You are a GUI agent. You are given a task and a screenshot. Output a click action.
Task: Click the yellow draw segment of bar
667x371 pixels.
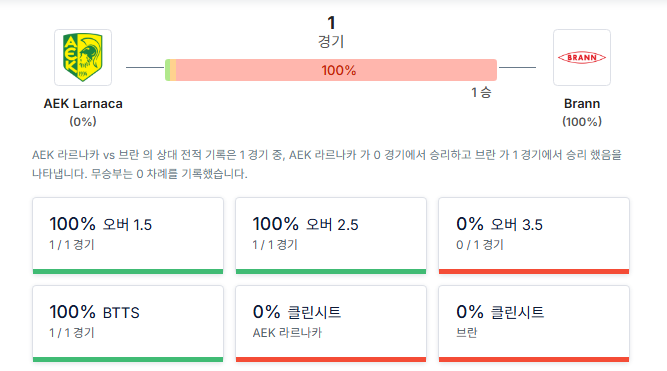[x=173, y=70]
